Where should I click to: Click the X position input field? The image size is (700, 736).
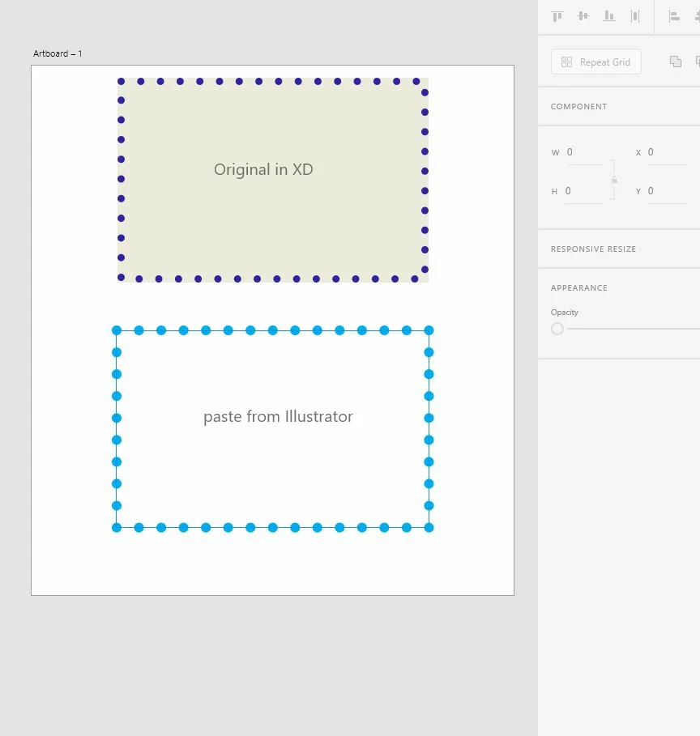click(666, 152)
